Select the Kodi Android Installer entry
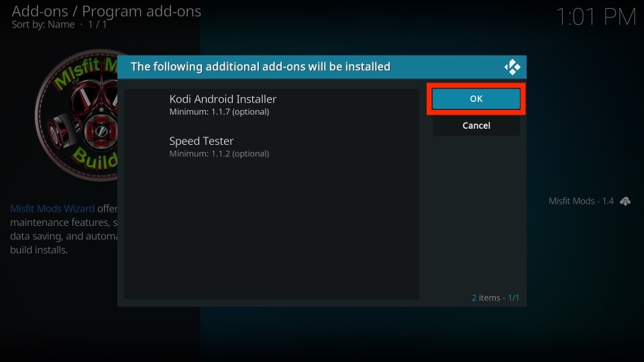This screenshot has height=362, width=644. pos(272,105)
